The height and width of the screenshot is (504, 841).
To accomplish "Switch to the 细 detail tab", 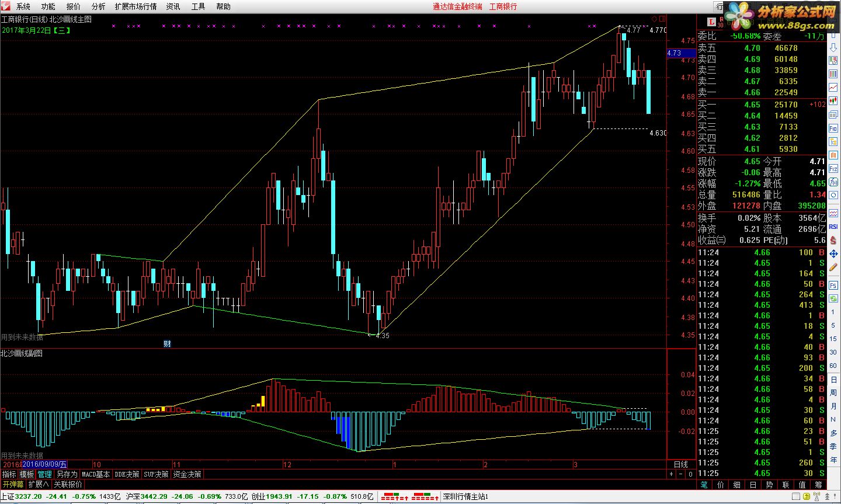I will point(737,485).
